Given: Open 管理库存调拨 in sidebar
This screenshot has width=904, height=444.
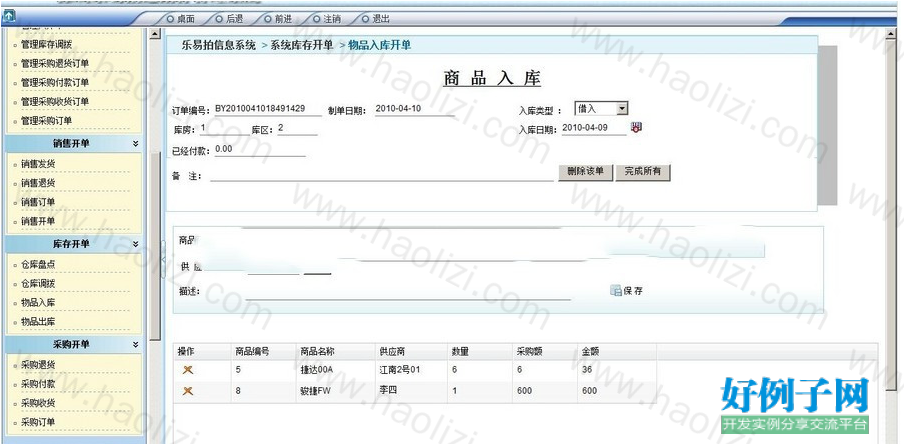Looking at the screenshot, I should click(46, 44).
